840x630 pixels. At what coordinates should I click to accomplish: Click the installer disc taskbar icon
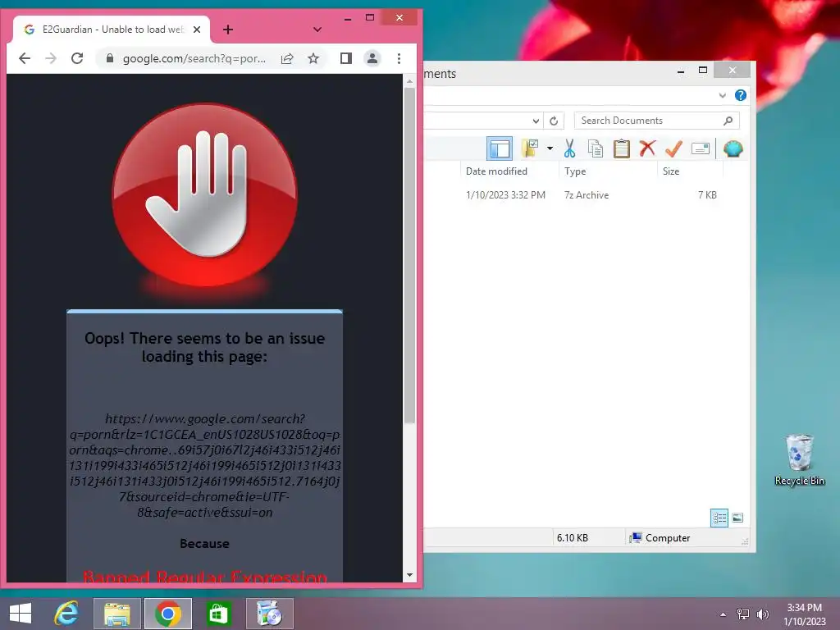coord(269,614)
